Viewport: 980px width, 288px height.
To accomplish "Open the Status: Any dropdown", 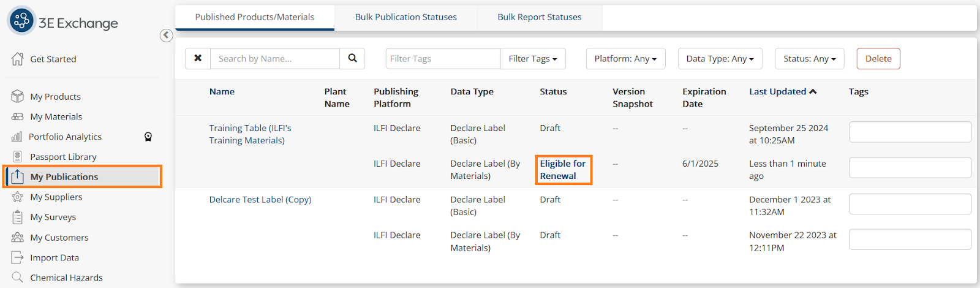I will click(809, 58).
